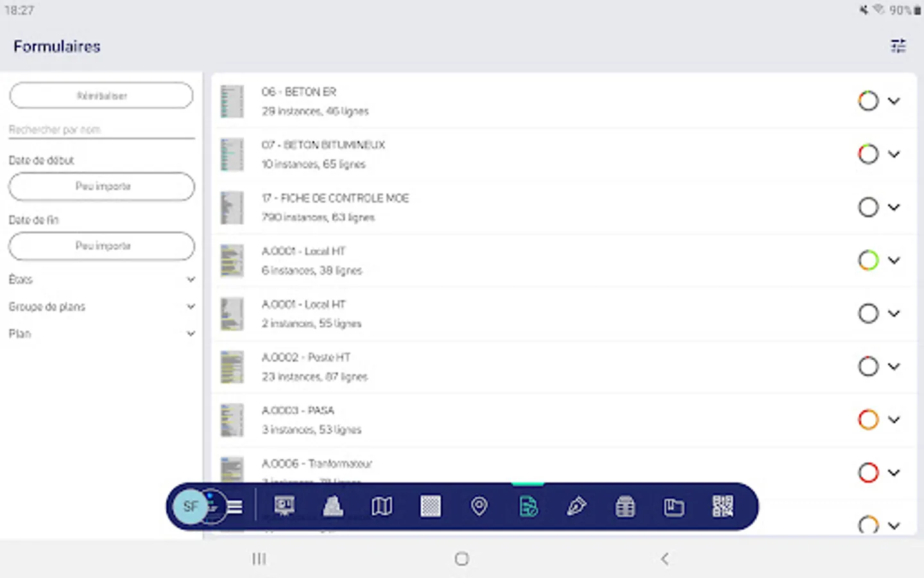Click '3 instances, 53 lignes' subtitle

(x=311, y=430)
